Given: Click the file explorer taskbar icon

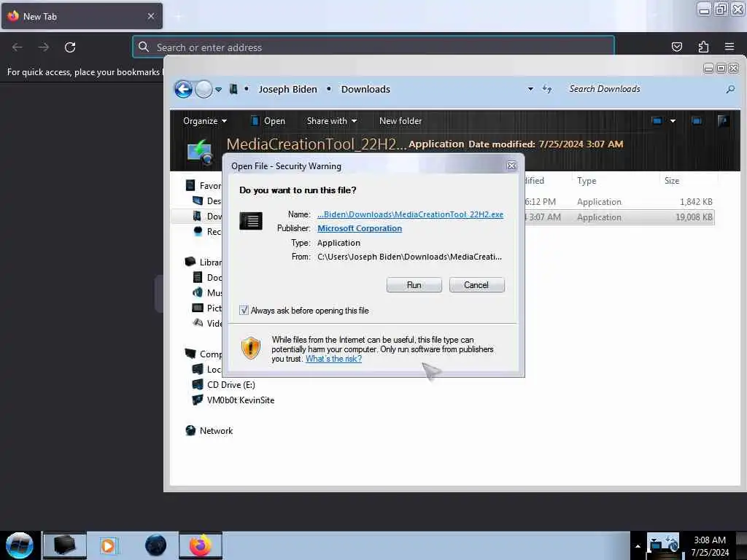Looking at the screenshot, I should [65, 545].
